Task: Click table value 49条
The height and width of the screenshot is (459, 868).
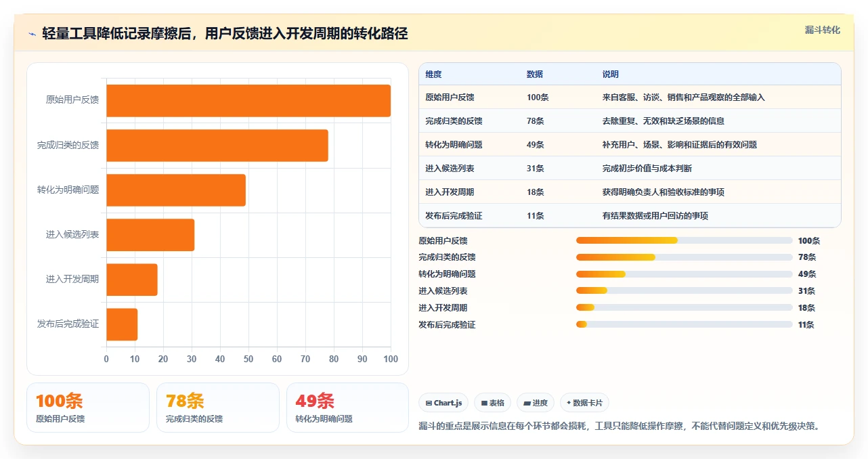Action: pyautogui.click(x=536, y=145)
